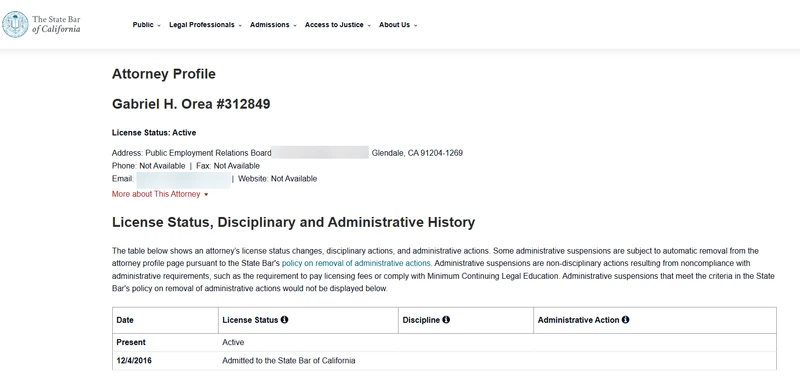This screenshot has height=387, width=800.
Task: Click the Attorney Profile heading
Action: pyautogui.click(x=164, y=74)
